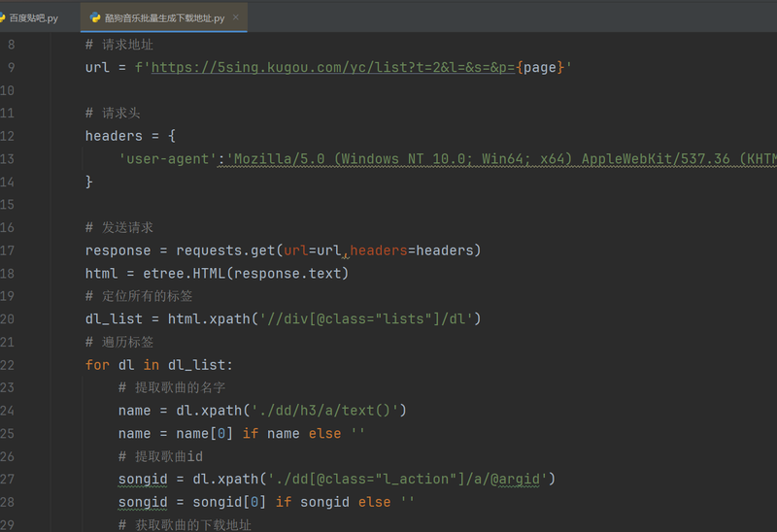
Task: Click the '@argid' attribute in xpath string
Action: 515,479
